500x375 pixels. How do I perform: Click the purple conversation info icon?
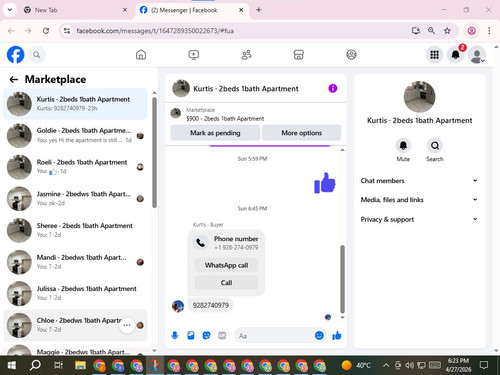[333, 88]
